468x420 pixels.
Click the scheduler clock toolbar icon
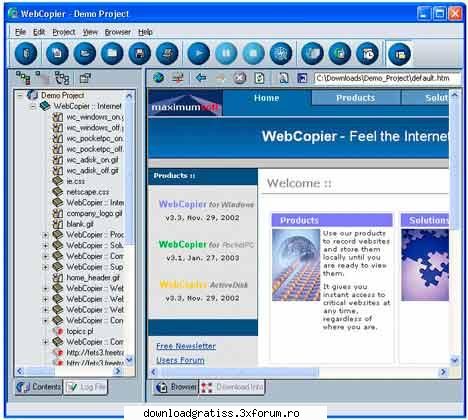[x=367, y=53]
